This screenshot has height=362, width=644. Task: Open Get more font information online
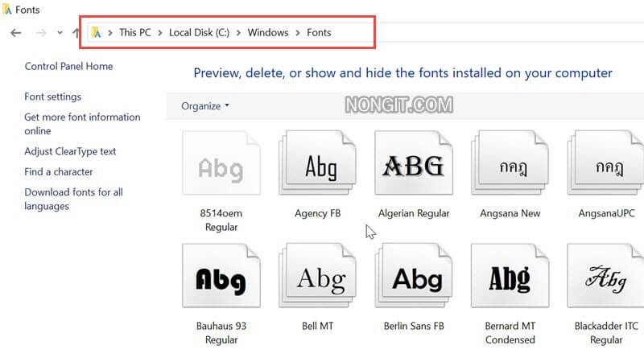(82, 124)
